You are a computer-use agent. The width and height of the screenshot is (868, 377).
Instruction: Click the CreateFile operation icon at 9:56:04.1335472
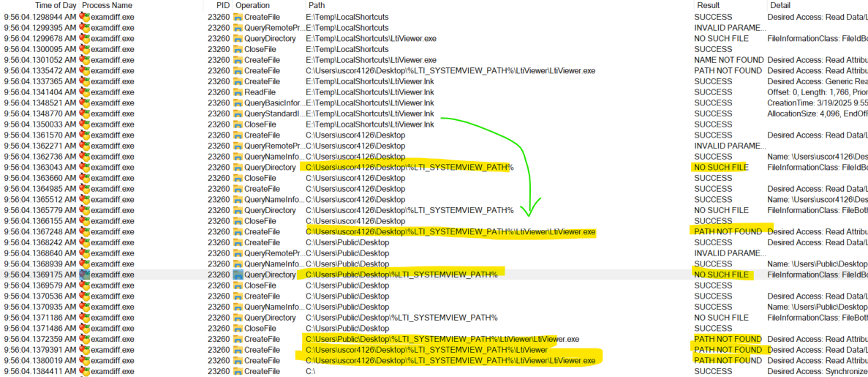(238, 71)
